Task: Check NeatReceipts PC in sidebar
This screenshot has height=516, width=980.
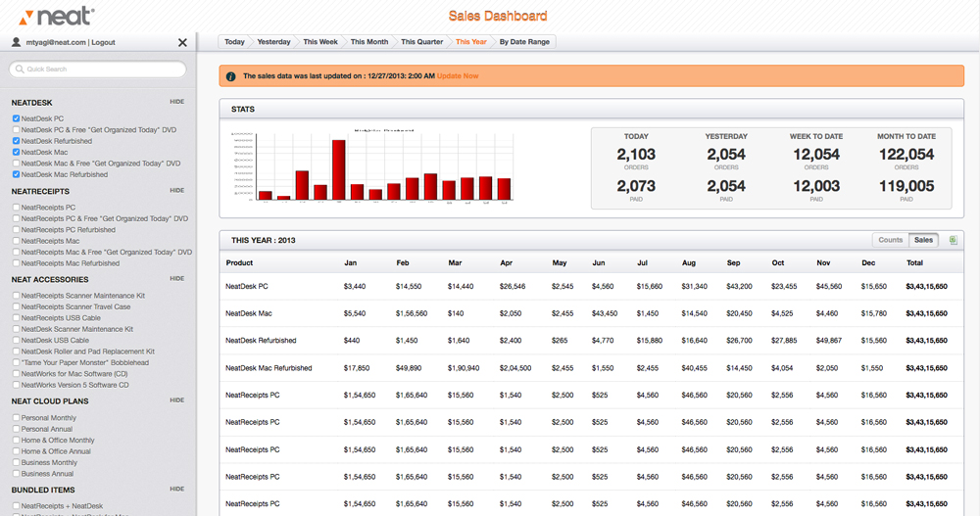Action: click(x=16, y=207)
